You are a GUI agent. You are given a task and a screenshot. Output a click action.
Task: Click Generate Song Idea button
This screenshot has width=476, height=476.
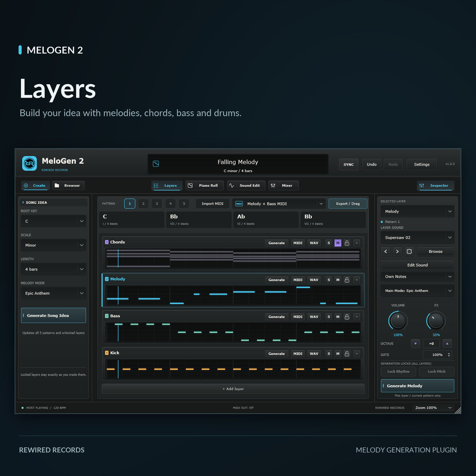[x=54, y=315]
